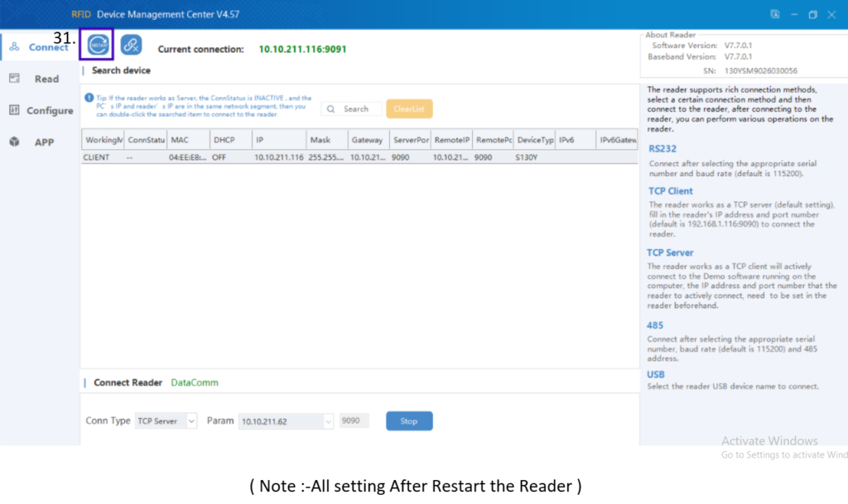The height and width of the screenshot is (504, 848).
Task: Click the ConnStatus column header
Action: pyautogui.click(x=146, y=140)
